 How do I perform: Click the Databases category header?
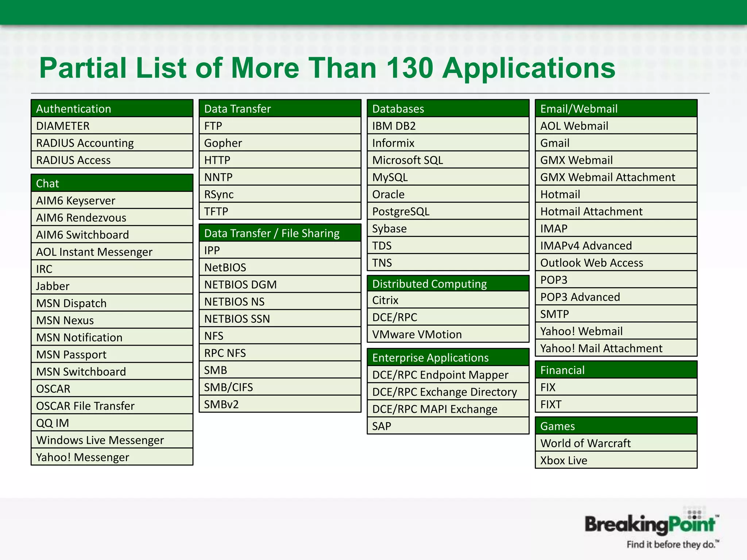pos(448,109)
